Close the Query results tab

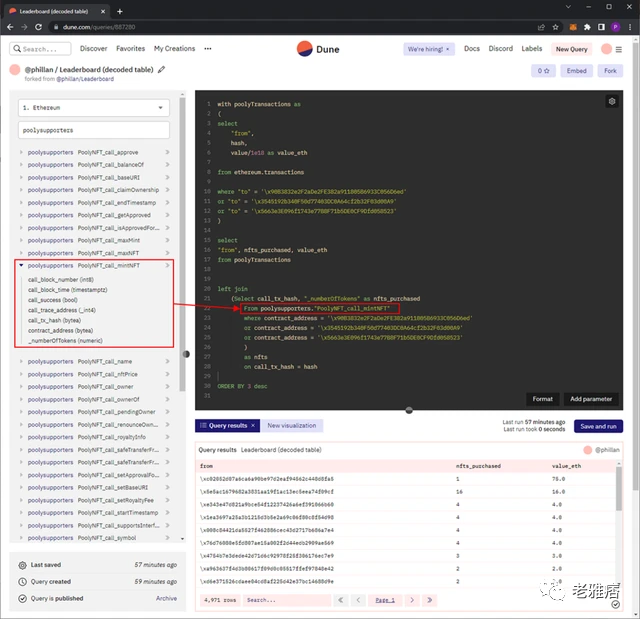[253, 425]
